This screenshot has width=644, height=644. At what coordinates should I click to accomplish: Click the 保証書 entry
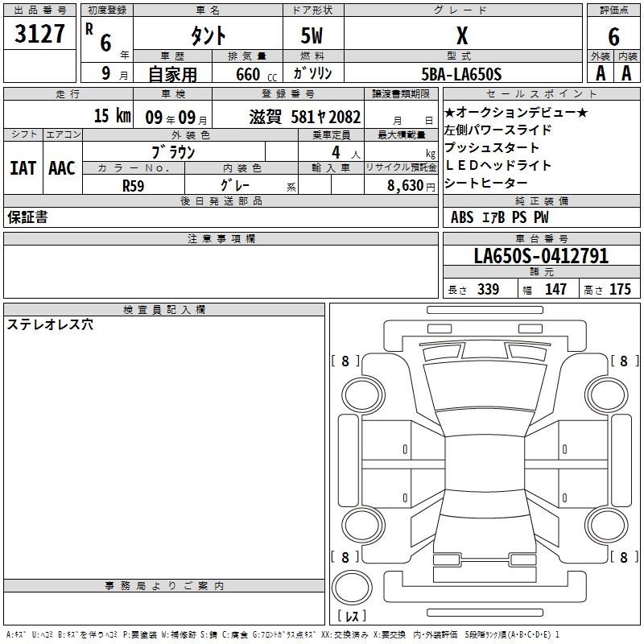[x=28, y=217]
